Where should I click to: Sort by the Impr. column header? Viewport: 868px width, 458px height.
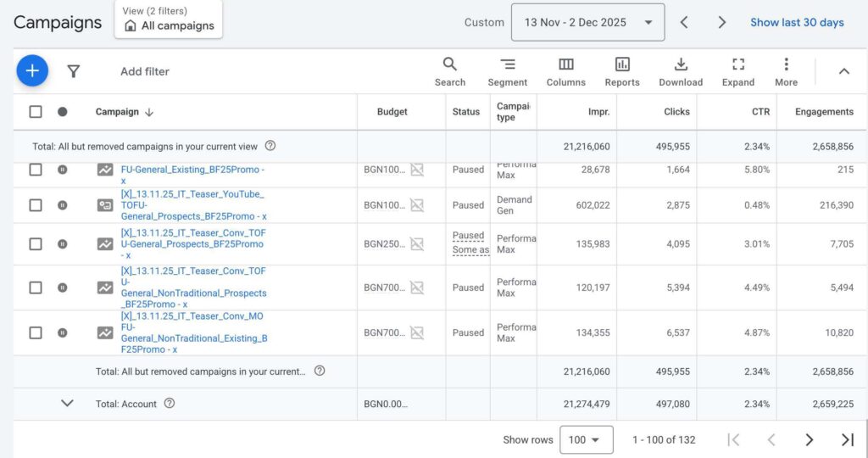[x=598, y=112]
